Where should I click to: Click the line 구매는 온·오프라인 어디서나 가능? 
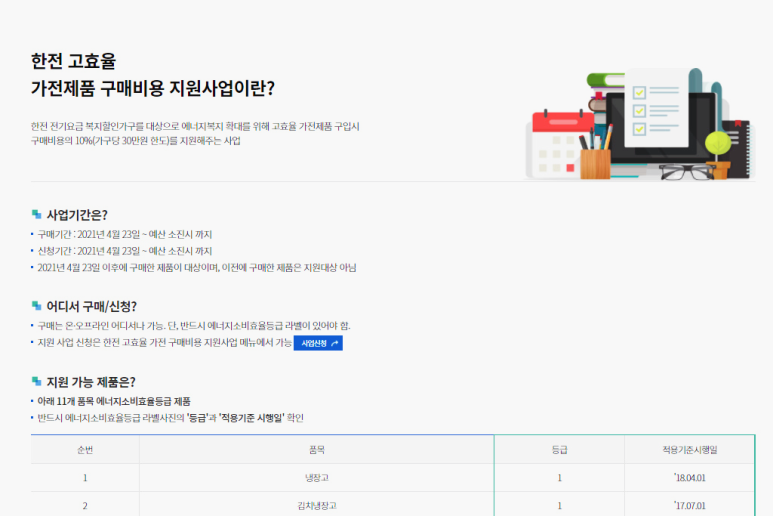tap(194, 326)
